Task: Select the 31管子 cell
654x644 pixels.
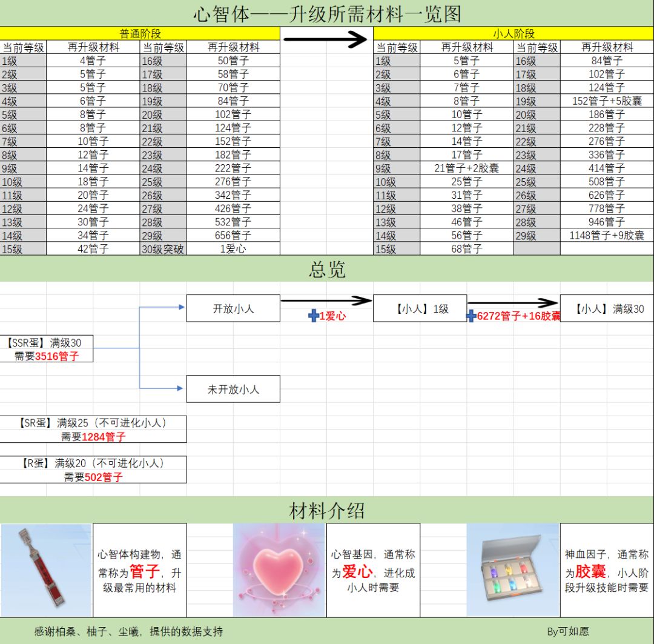Action: click(467, 195)
